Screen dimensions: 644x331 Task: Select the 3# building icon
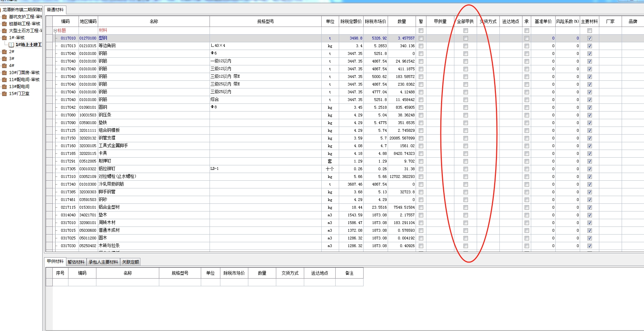point(4,59)
